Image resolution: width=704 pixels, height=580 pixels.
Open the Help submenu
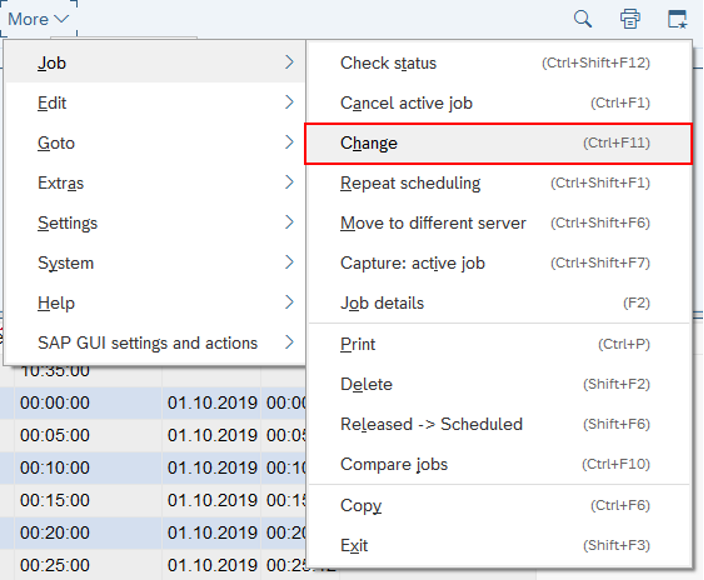click(155, 303)
